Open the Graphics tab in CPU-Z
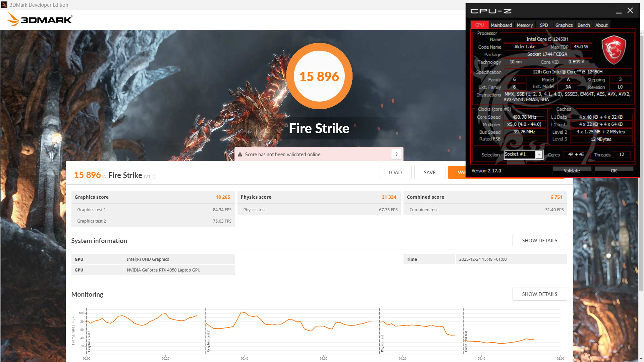This screenshot has width=644, height=362. click(564, 25)
